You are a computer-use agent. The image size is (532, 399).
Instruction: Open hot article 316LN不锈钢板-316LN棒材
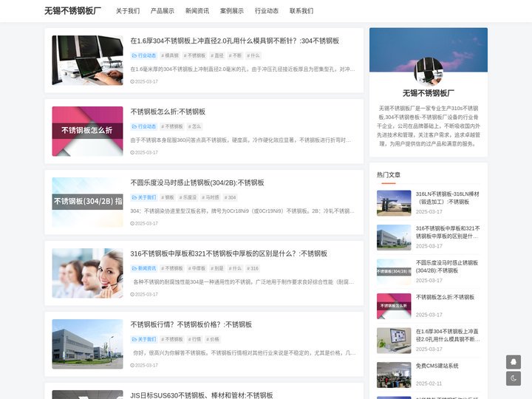(x=448, y=198)
